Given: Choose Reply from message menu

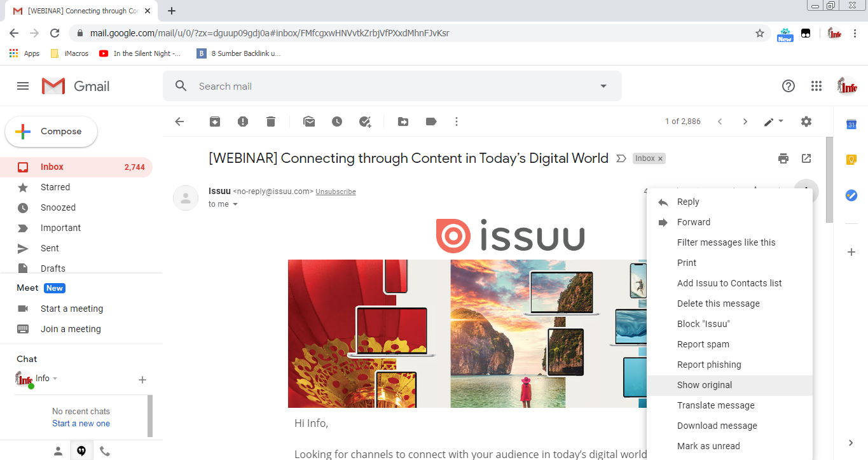Looking at the screenshot, I should click(x=729, y=202).
